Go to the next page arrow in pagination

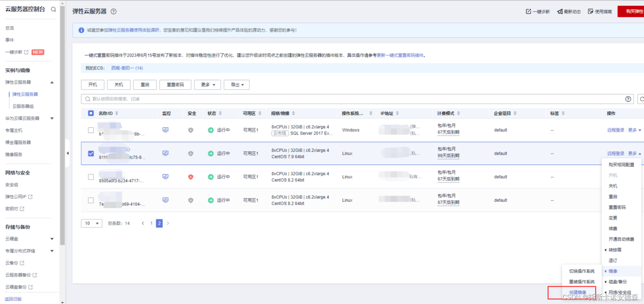(x=168, y=223)
